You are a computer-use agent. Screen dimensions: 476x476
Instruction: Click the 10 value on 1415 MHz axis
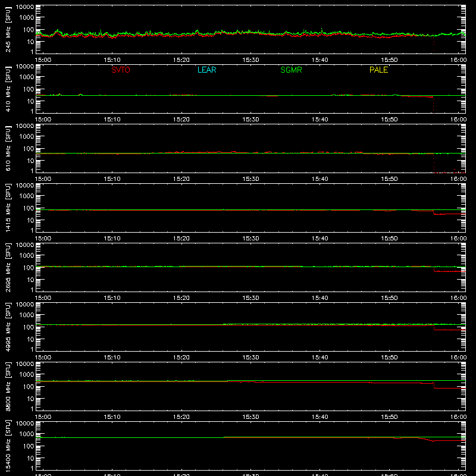coord(30,220)
